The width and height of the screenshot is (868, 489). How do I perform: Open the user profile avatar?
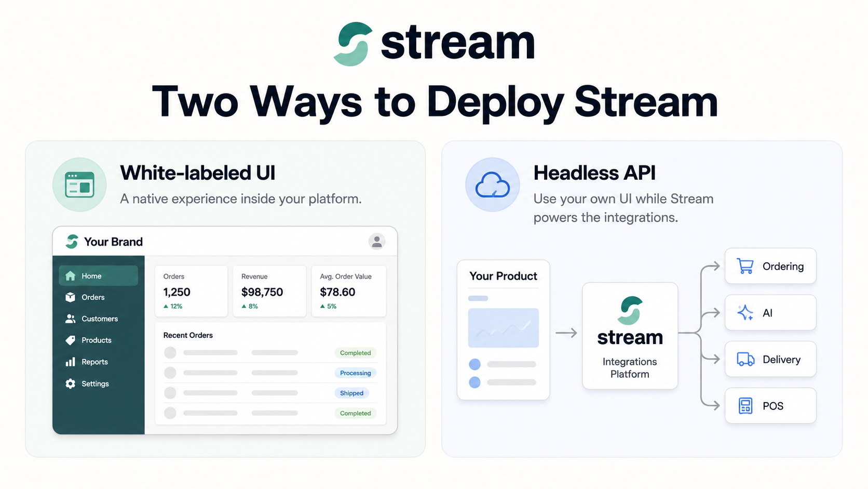[376, 242]
